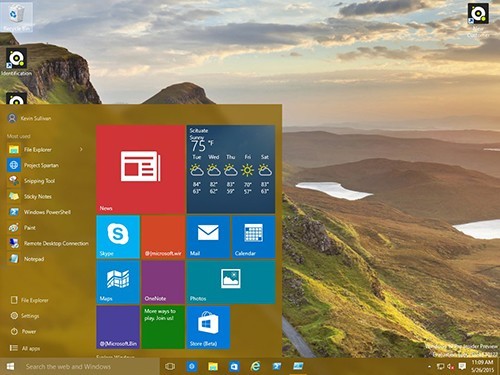Click the taskbar clock showing 11:09 AM
The width and height of the screenshot is (500, 375).
pyautogui.click(x=483, y=366)
